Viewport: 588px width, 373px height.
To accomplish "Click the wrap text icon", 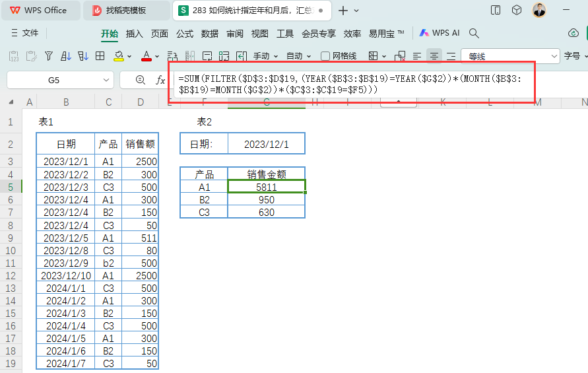I will (207, 56).
